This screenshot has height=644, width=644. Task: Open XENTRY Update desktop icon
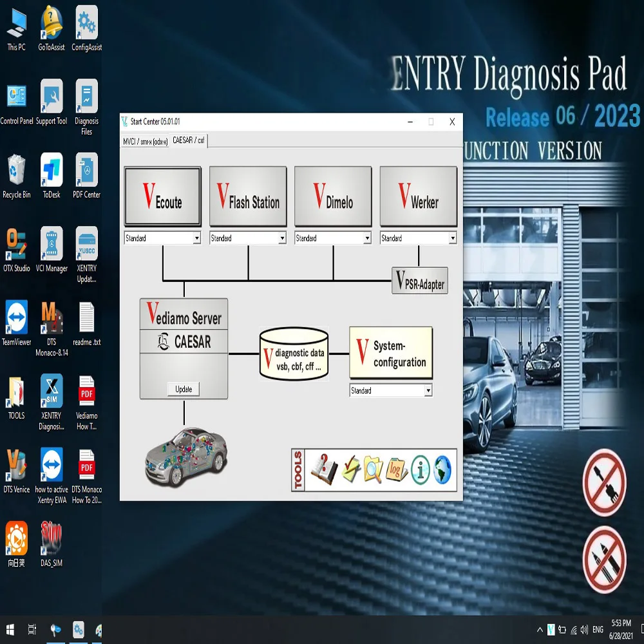point(87,254)
